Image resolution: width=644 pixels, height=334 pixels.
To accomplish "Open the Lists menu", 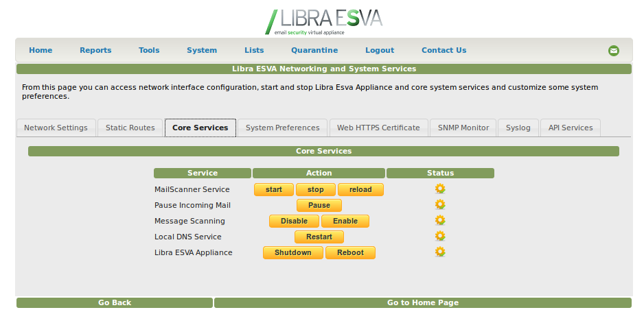I will click(x=254, y=50).
